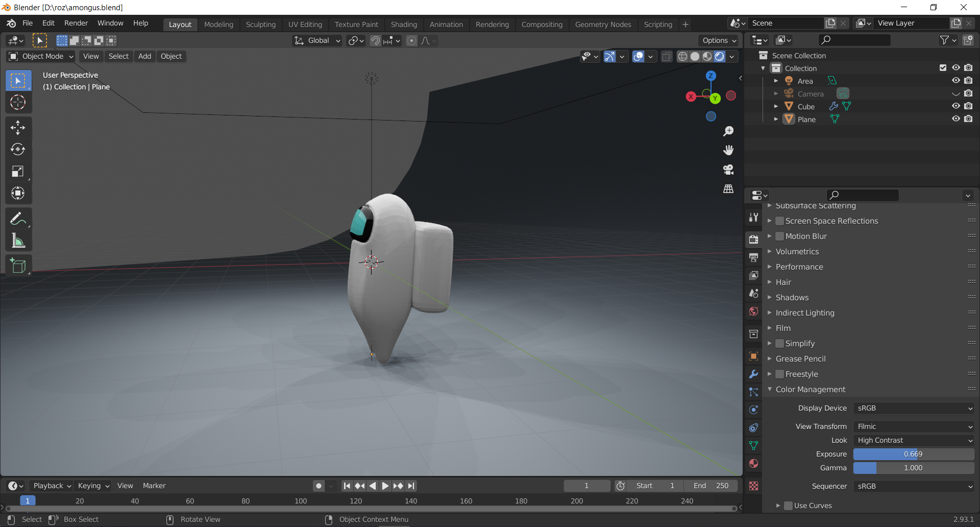Jump to the timeline end frame button
This screenshot has height=527, width=980.
coord(411,486)
